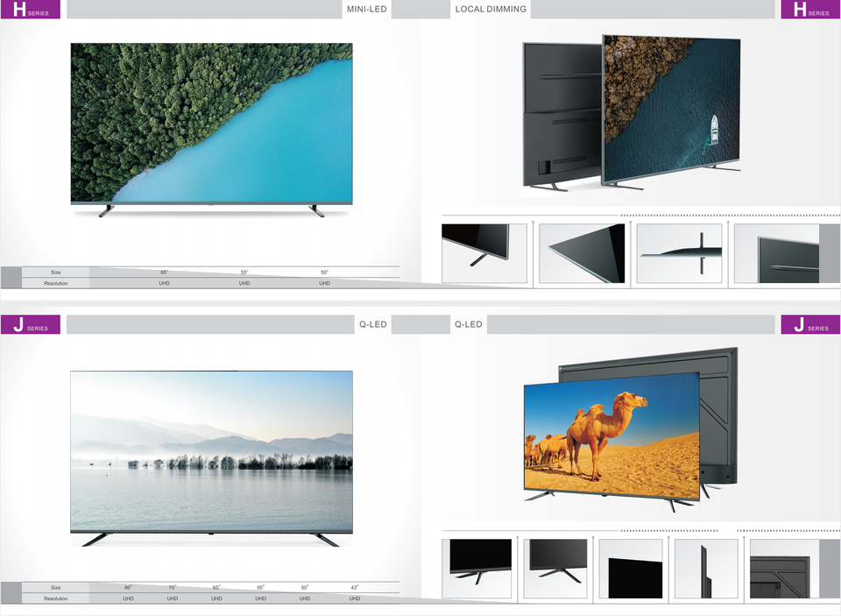This screenshot has width=841, height=616.
Task: Open the J Series misty lake TV image
Action: [211, 458]
